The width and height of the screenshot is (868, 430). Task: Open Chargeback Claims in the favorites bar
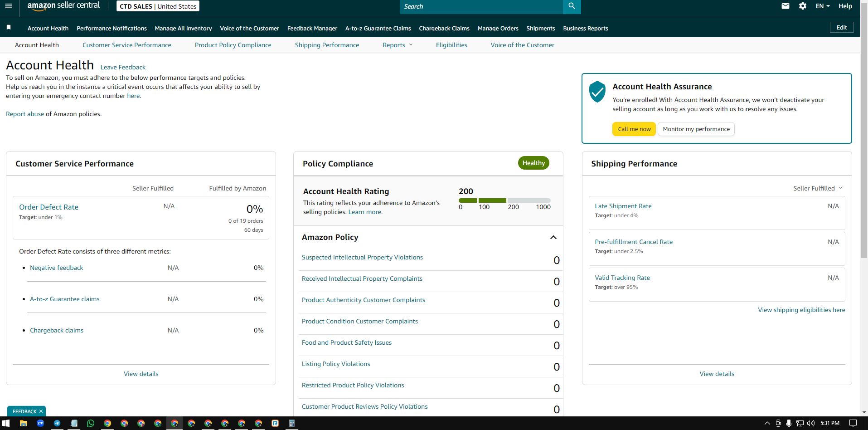coord(444,28)
